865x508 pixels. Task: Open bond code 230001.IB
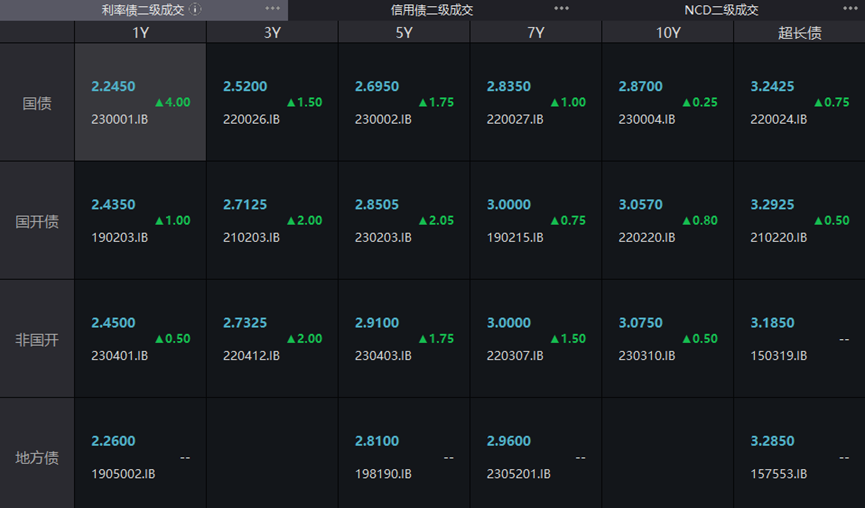119,119
